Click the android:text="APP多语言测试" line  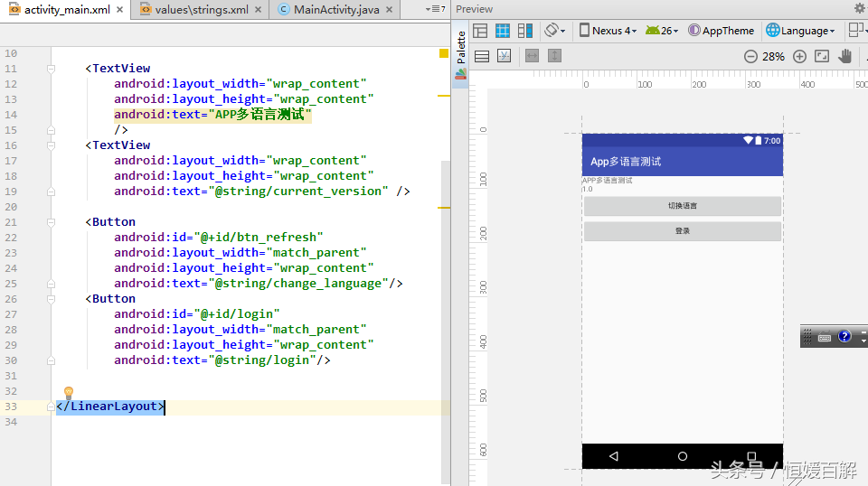213,115
